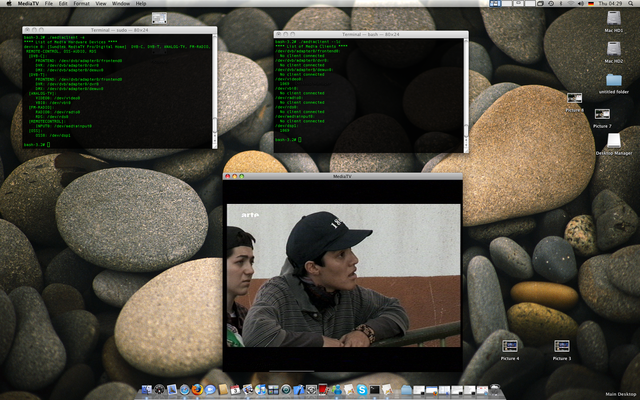Image resolution: width=640 pixels, height=400 pixels.
Task: Open iTunes from the dock
Action: (260, 390)
